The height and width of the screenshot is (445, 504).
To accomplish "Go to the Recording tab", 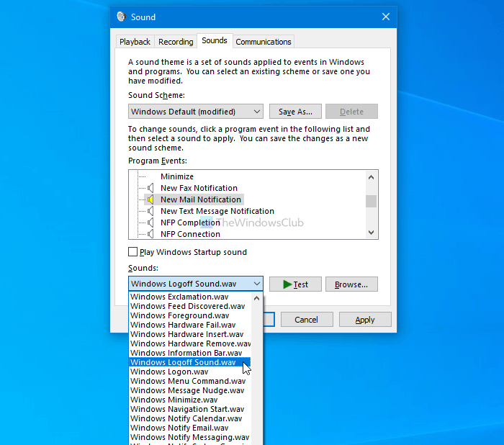I will 176,42.
